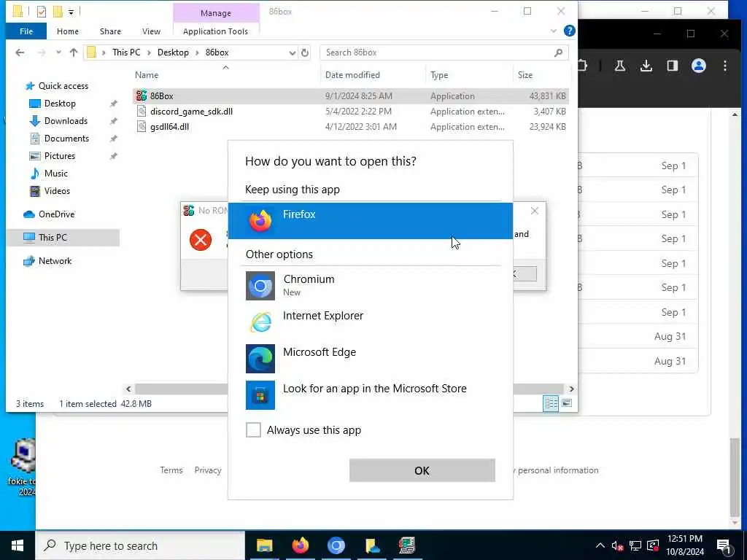Toggle browser side panel icon

click(672, 66)
